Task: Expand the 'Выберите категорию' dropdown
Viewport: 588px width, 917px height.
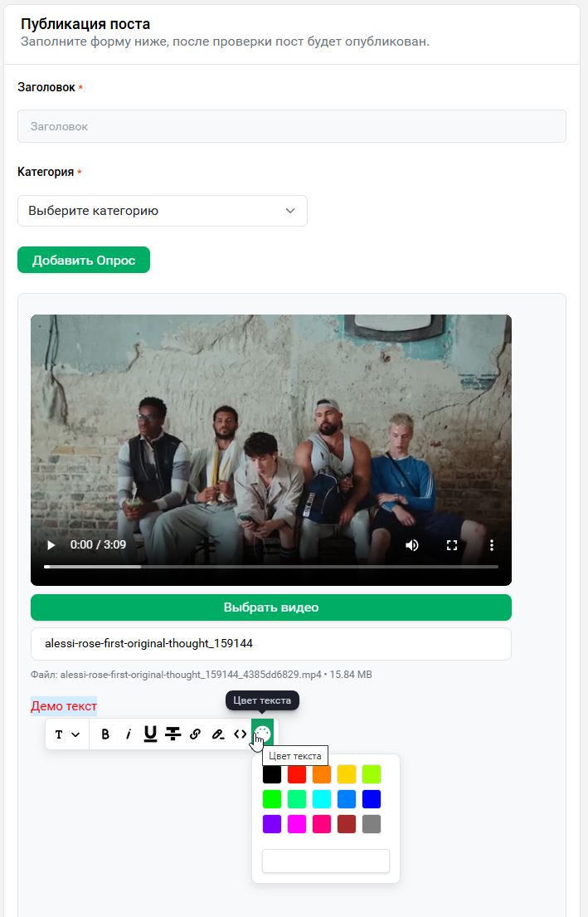Action: click(x=163, y=211)
